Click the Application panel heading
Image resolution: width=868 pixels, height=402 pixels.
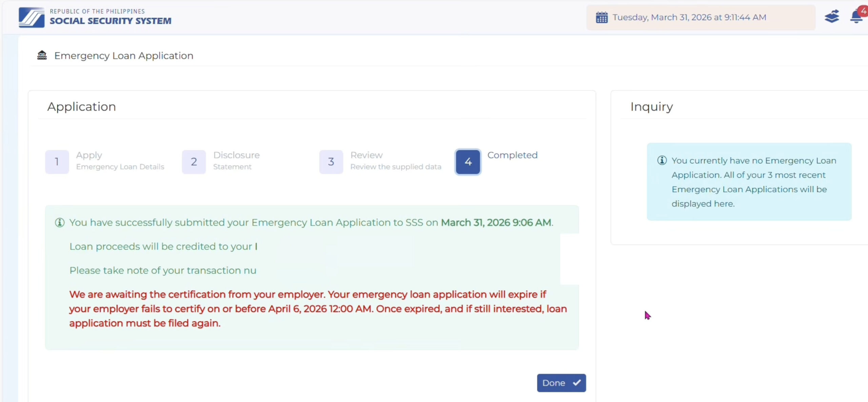coord(82,107)
